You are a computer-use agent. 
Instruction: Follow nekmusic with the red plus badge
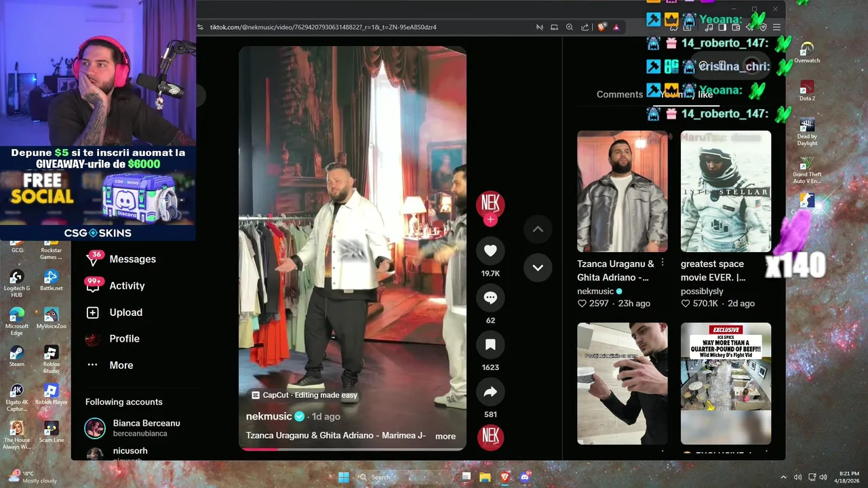(x=490, y=220)
